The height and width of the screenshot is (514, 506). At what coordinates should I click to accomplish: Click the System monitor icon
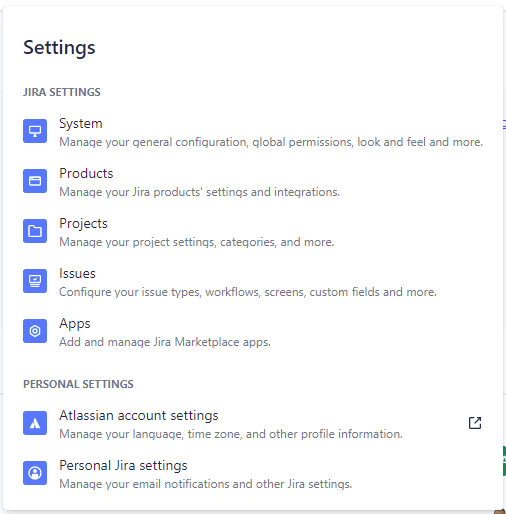pyautogui.click(x=35, y=131)
